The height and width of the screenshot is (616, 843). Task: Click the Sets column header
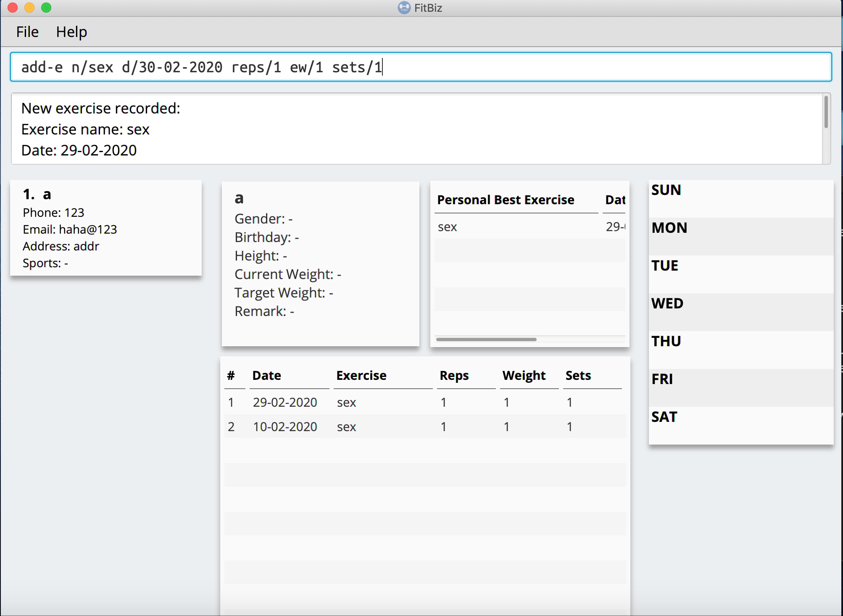(x=578, y=375)
